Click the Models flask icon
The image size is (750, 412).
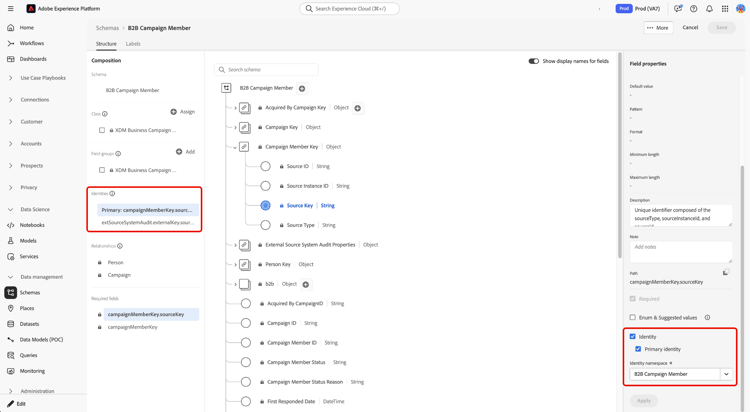(11, 241)
